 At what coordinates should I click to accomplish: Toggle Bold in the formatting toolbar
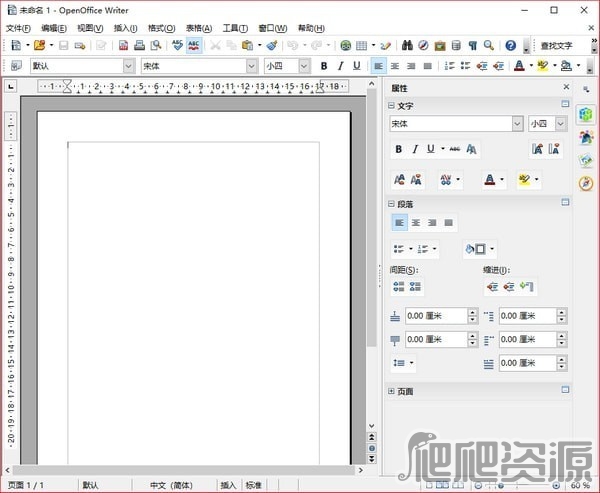point(324,66)
